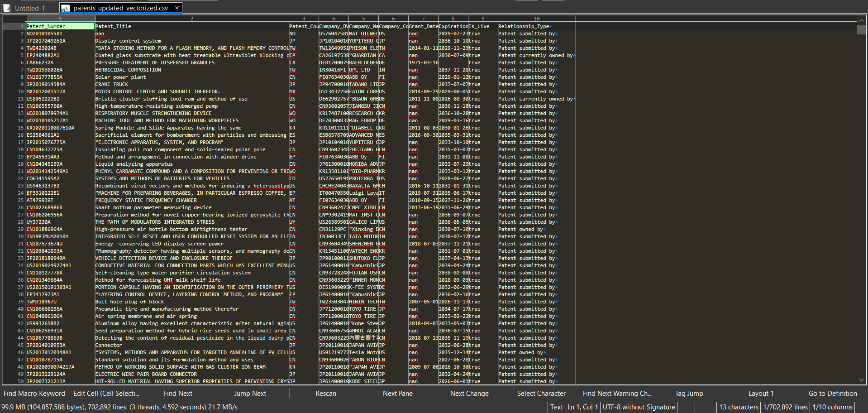Click the RESPIRATORY MUSCLE STRENGTHENING DEVICE cell
Viewport: 868px width, 413px height.
(x=192, y=113)
